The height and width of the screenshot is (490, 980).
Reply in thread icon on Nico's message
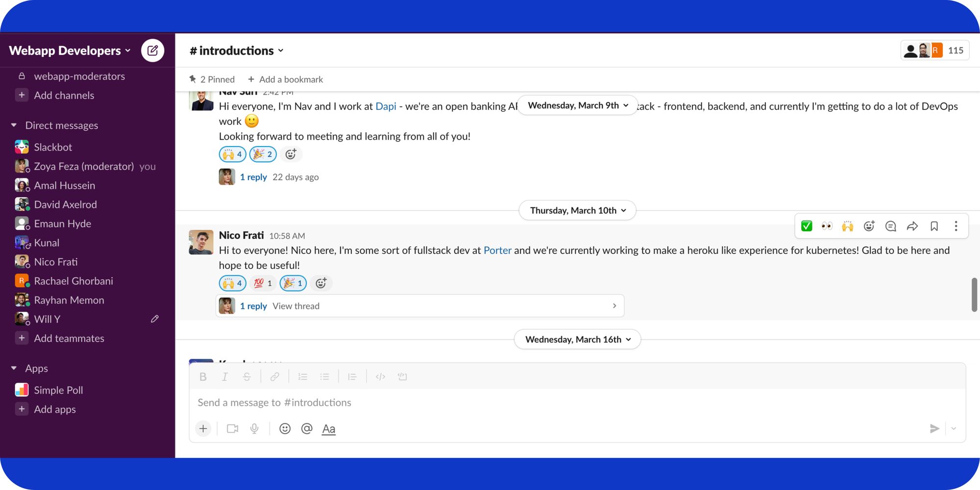coord(891,226)
